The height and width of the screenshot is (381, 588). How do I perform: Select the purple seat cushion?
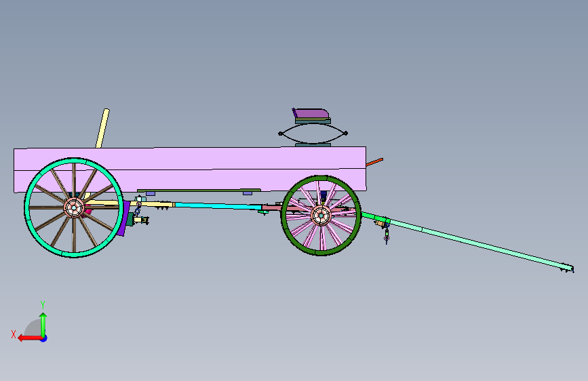tap(311, 113)
